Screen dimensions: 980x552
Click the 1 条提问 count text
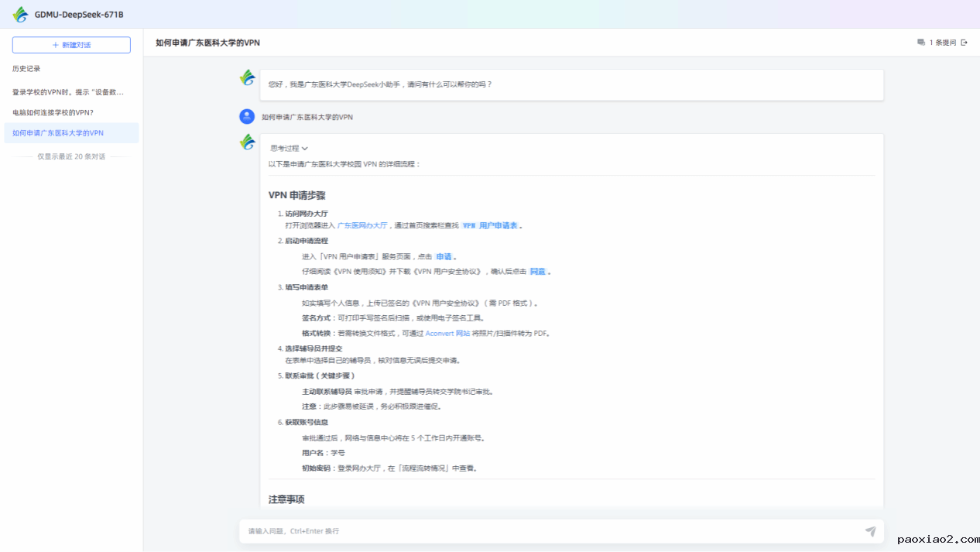[x=942, y=43]
